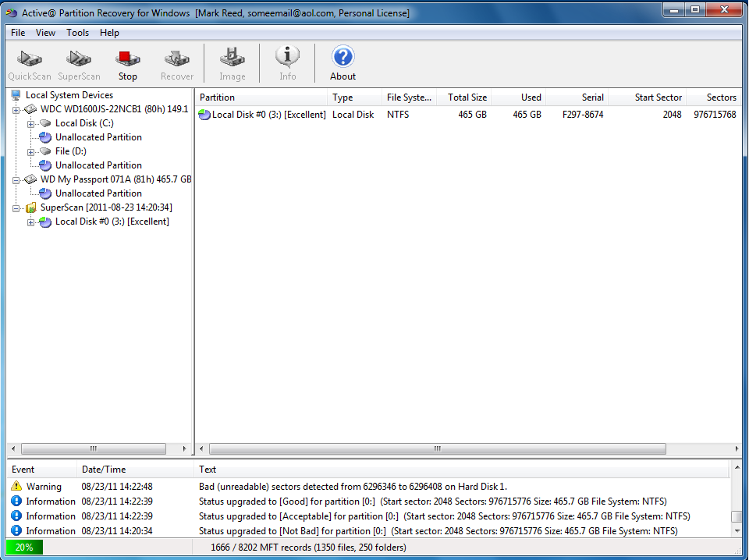Click the Event column header
Viewport: 749px width, 560px height.
point(41,470)
